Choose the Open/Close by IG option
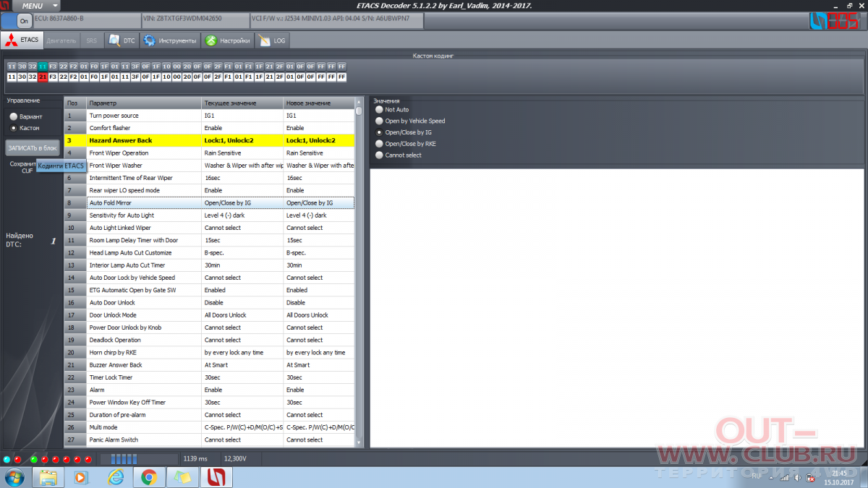 (x=403, y=132)
